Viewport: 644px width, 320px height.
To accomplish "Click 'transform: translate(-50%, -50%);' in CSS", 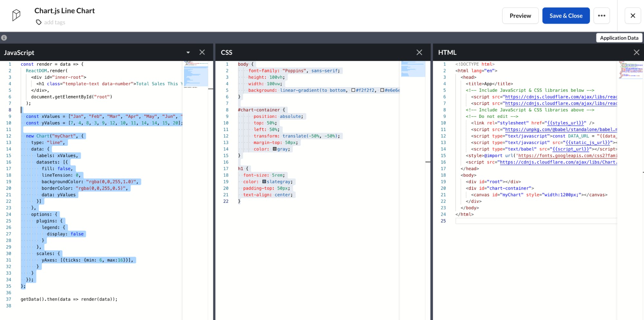I will click(297, 136).
